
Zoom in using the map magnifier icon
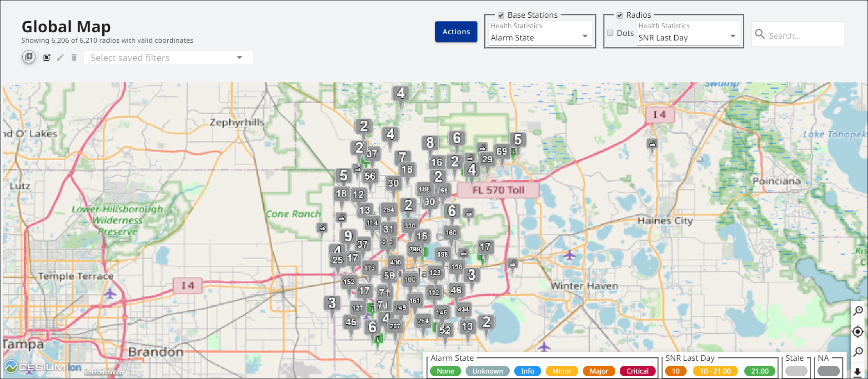pyautogui.click(x=858, y=311)
